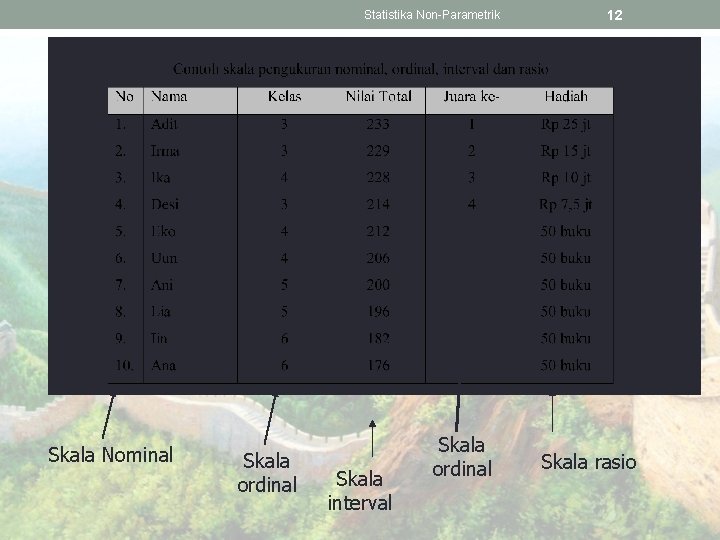Click the name 'Desi' in the table
Screen dimensions: 720x540
(165, 204)
